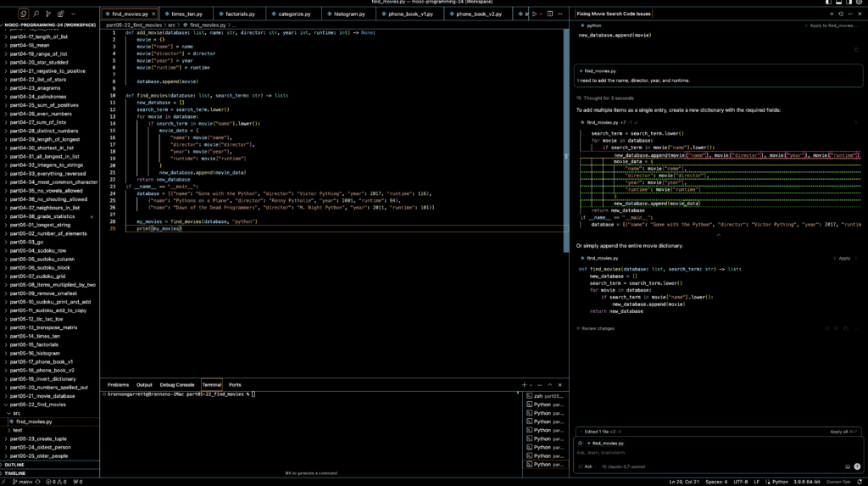The image size is (868, 486).
Task: Open notifications bell in status bar
Action: (860, 482)
